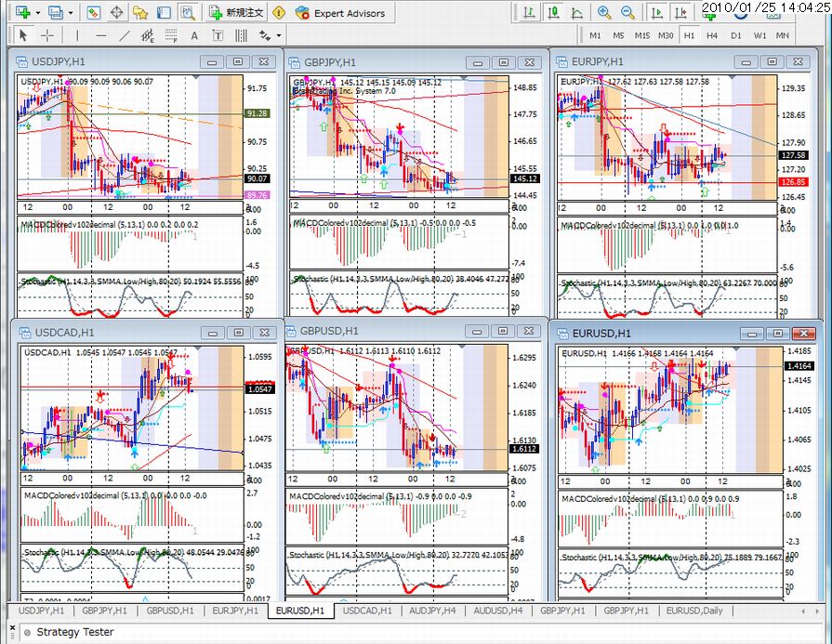Switch to the USDJPY,H1 chart tab

click(x=42, y=611)
